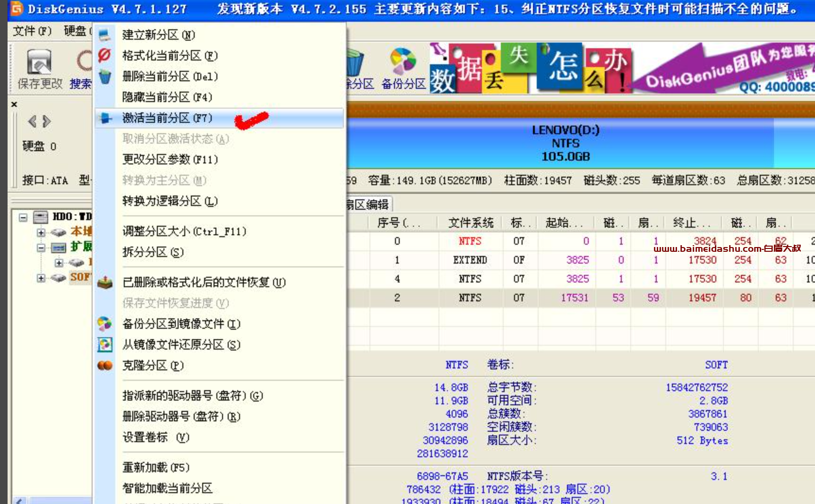Click the 克隆分区 orange discs icon
The image size is (815, 504).
(x=105, y=365)
